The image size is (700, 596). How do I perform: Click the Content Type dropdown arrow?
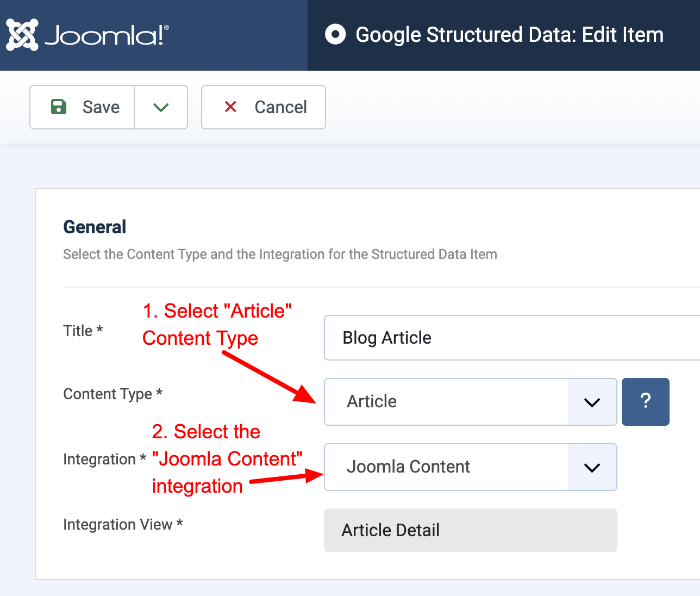[592, 402]
